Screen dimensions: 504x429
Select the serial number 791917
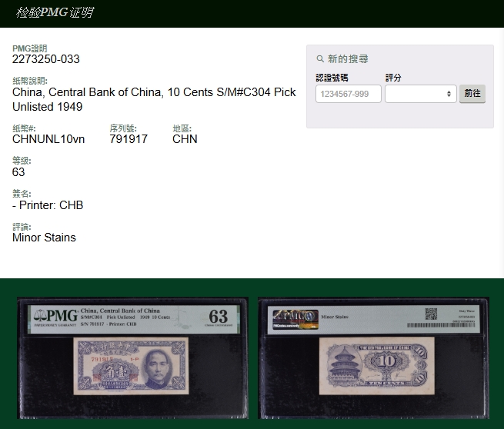click(129, 139)
